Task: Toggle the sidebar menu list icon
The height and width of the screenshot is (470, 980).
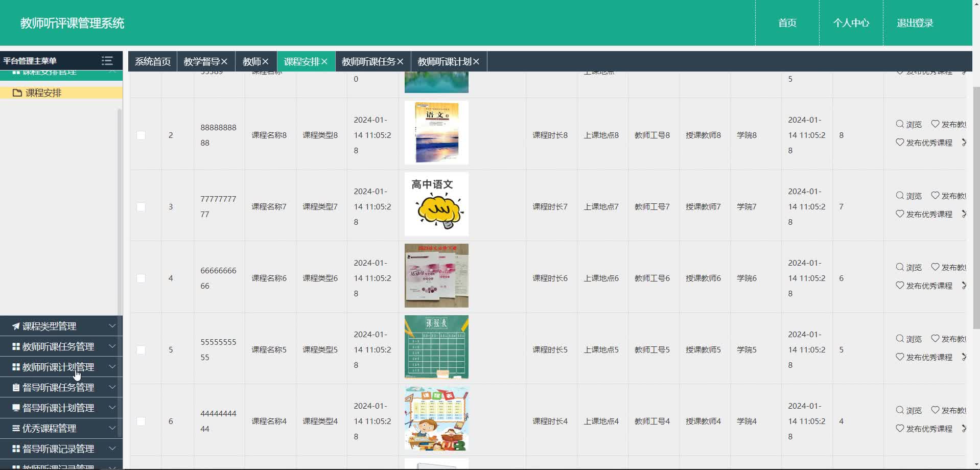Action: click(107, 61)
